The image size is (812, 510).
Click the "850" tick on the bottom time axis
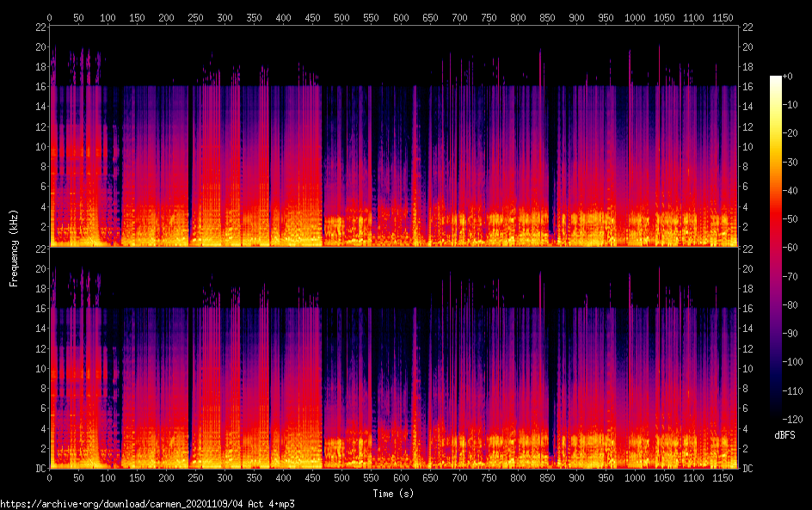547,478
